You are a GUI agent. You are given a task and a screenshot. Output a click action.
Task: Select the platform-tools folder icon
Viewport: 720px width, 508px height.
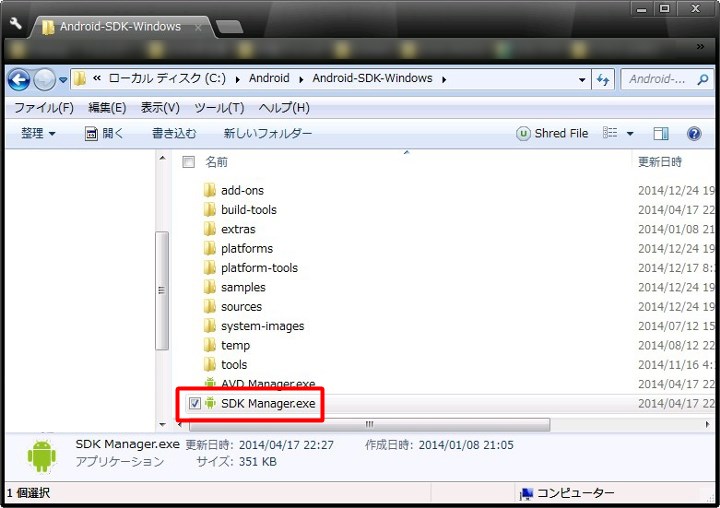[209, 267]
